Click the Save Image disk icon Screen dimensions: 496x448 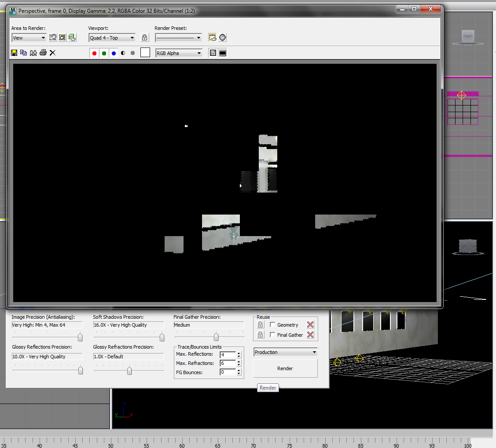(x=14, y=53)
